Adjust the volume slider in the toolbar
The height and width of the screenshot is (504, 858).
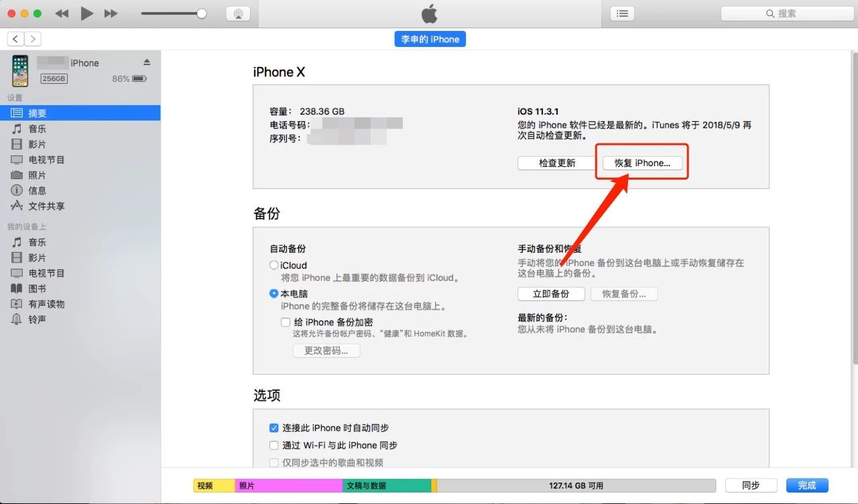[x=174, y=13]
